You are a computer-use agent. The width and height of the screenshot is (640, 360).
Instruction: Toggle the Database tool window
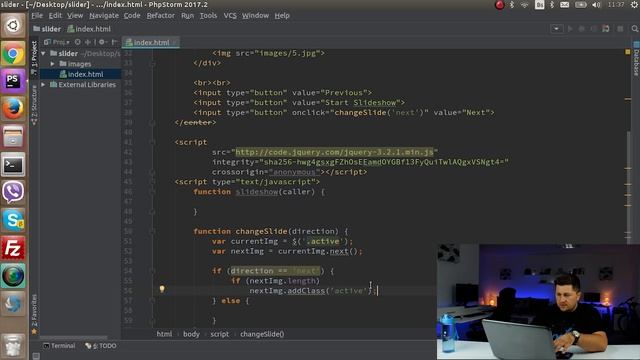point(636,59)
